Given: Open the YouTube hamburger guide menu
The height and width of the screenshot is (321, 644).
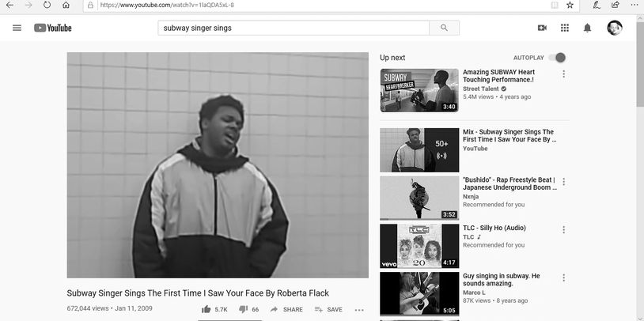Looking at the screenshot, I should pyautogui.click(x=17, y=28).
